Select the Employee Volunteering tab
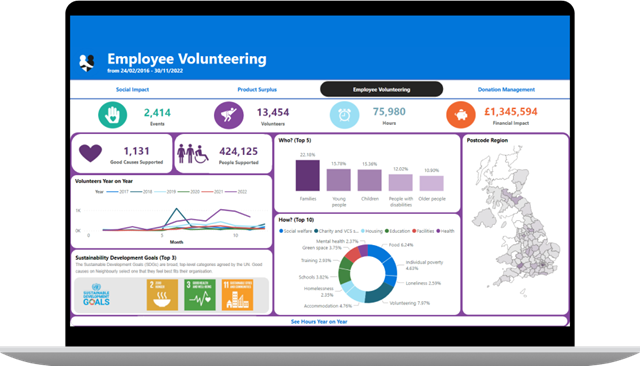The height and width of the screenshot is (366, 640). 381,89
